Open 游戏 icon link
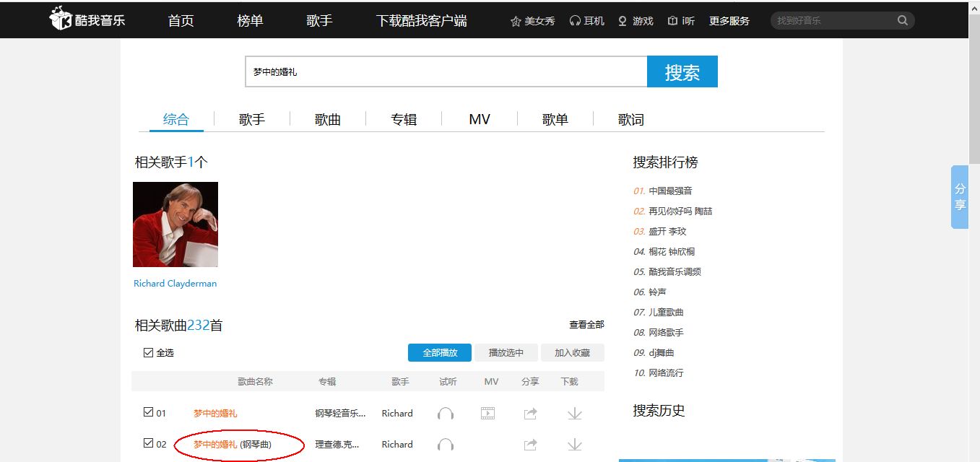This screenshot has width=980, height=462. tap(636, 21)
